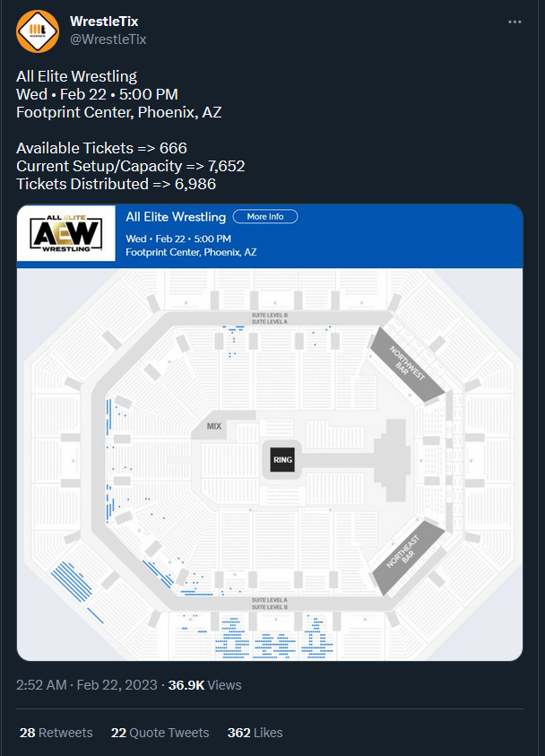The width and height of the screenshot is (545, 756).
Task: Click the WrestleTix profile avatar
Action: (x=39, y=30)
